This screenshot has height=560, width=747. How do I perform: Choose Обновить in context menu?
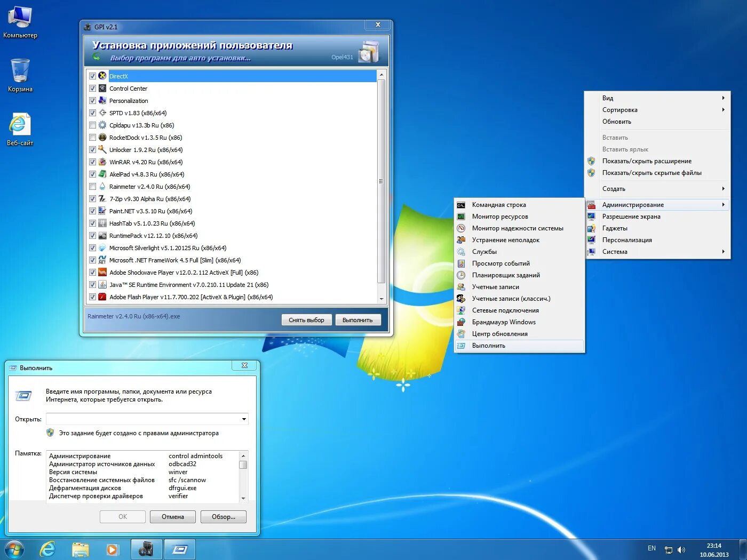(x=657, y=122)
